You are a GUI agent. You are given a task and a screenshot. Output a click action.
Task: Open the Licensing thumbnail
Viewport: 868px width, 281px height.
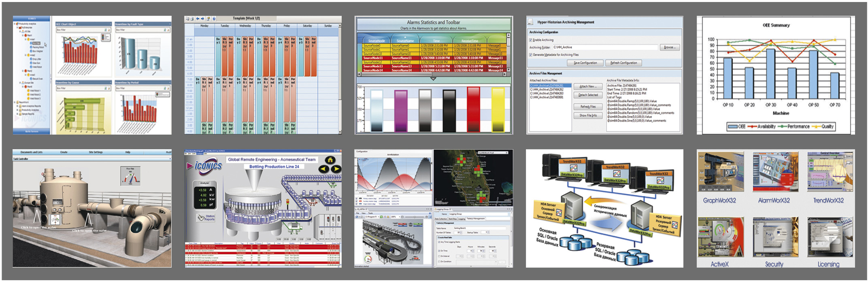pyautogui.click(x=830, y=237)
